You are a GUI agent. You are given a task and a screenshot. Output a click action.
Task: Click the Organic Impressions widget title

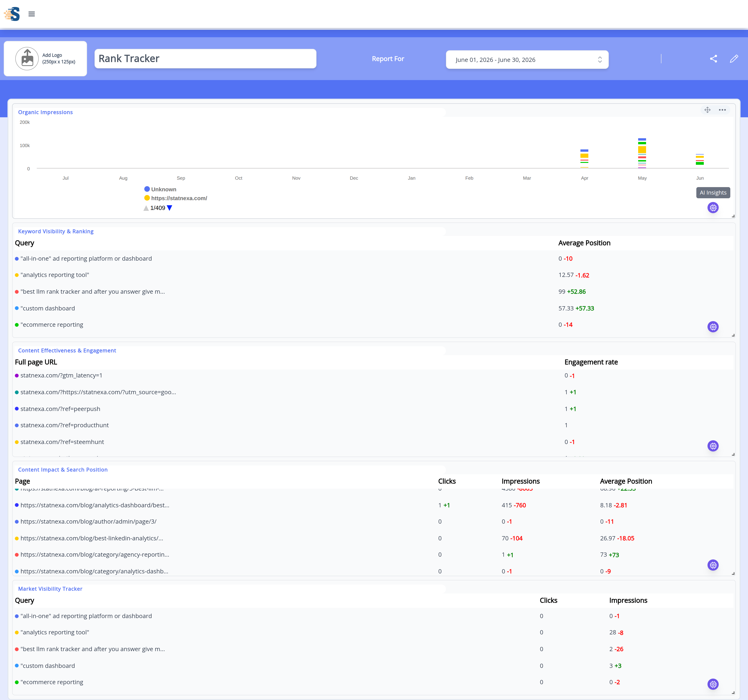[46, 112]
